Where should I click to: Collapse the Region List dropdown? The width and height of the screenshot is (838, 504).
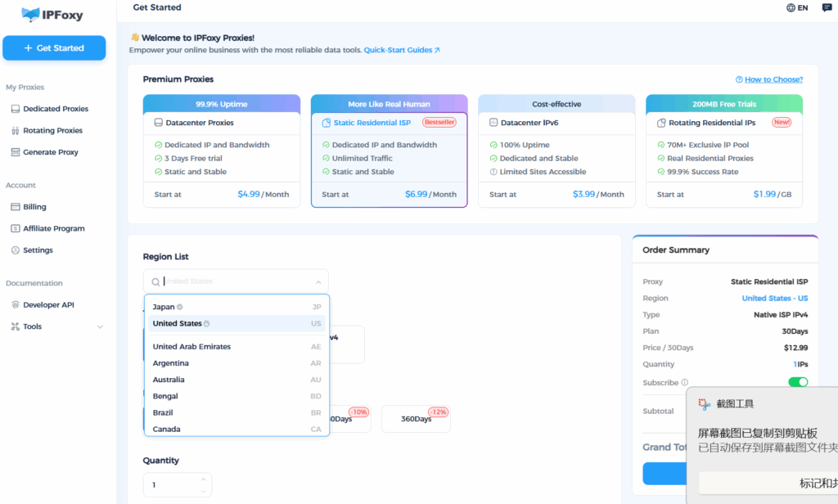tap(318, 281)
